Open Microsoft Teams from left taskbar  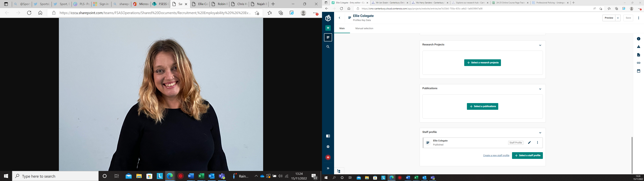point(222,176)
